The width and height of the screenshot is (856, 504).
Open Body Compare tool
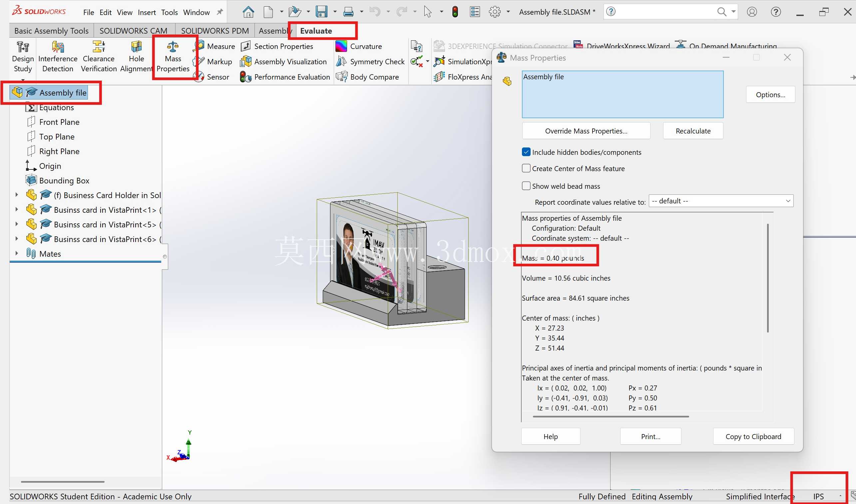[368, 77]
